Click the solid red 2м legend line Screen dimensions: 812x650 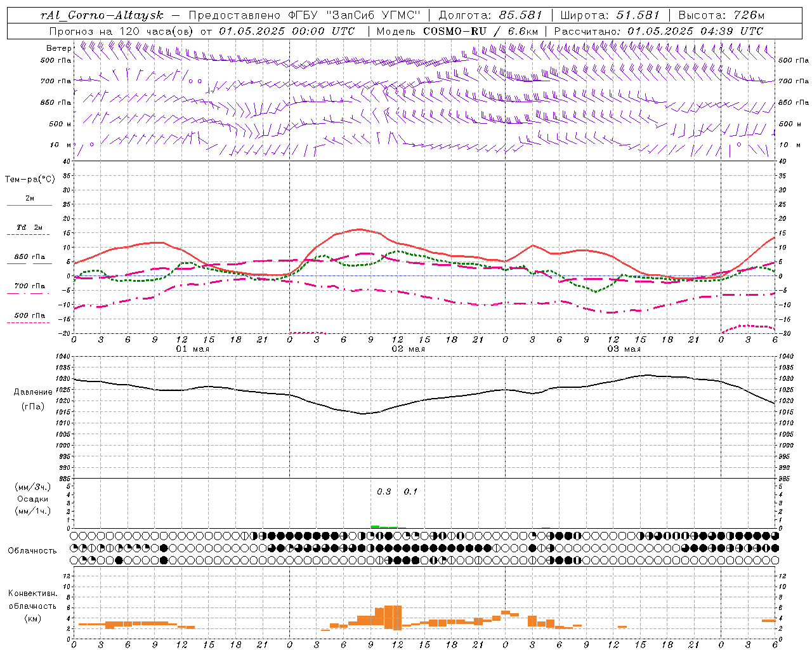click(29, 205)
